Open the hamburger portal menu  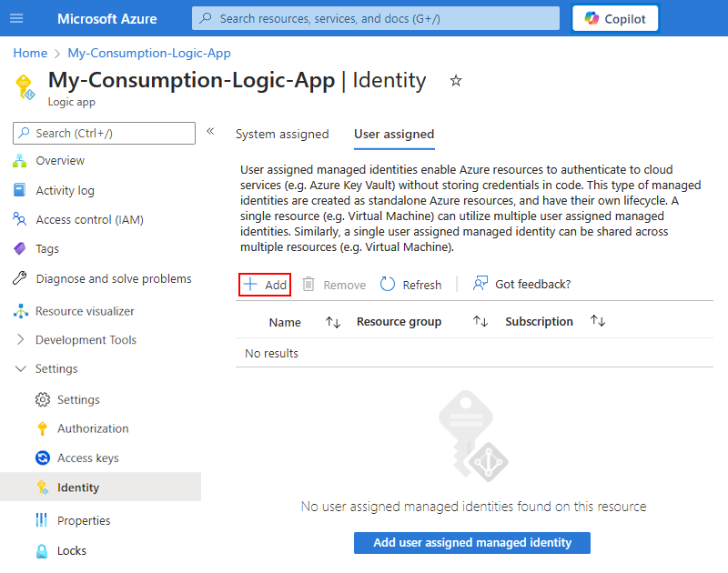point(16,18)
